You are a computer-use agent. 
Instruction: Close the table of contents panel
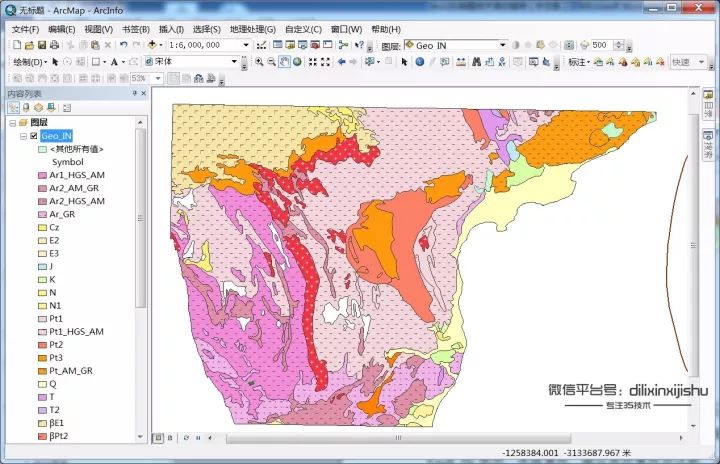(144, 93)
